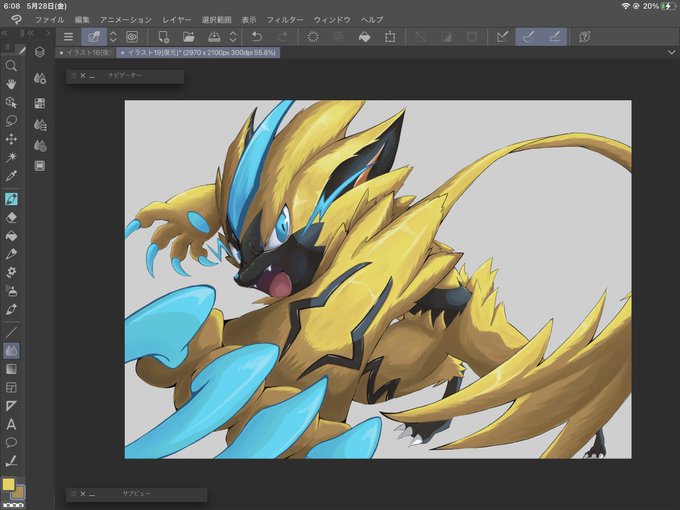Switch to the イラスト19 canvas tab
This screenshot has height=510, width=680.
tap(198, 52)
